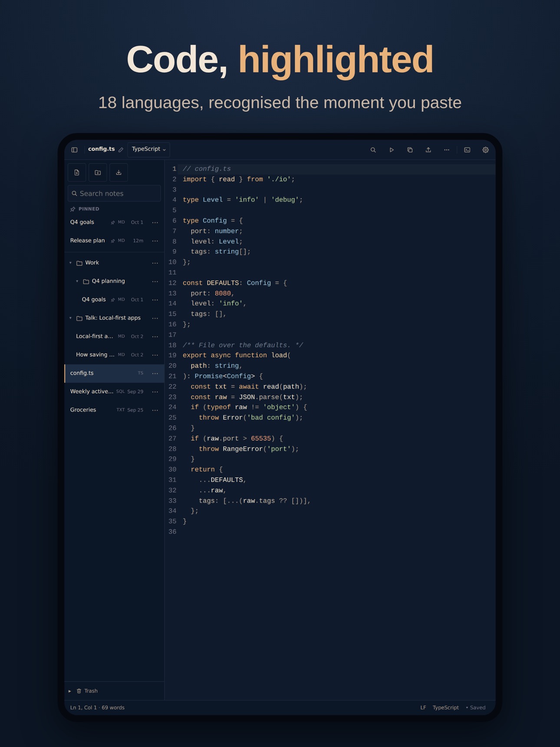560x747 pixels.
Task: Open the pinned Q4 goals note under PINNED
Action: click(114, 222)
